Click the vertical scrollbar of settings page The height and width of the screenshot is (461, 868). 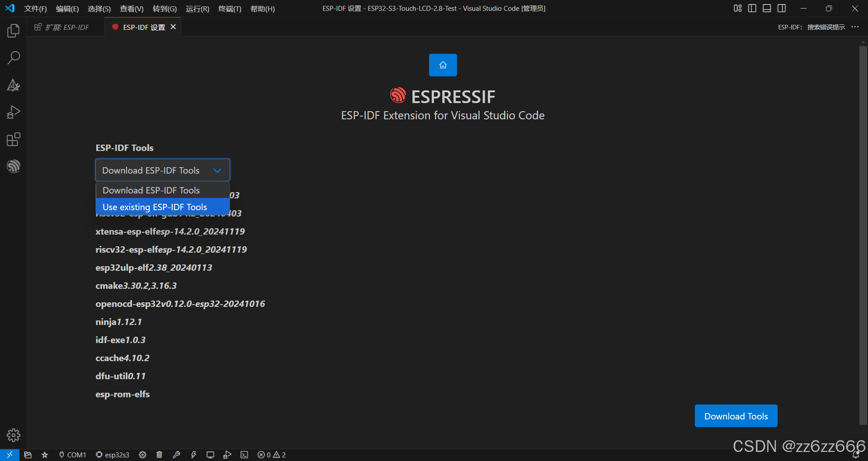(863, 235)
